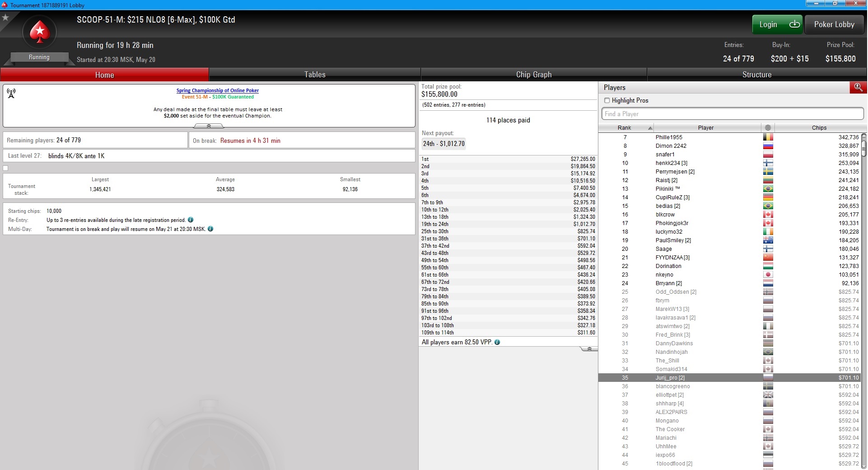The image size is (868, 470).
Task: Select the highlighted Jurij_pro row
Action: point(729,378)
